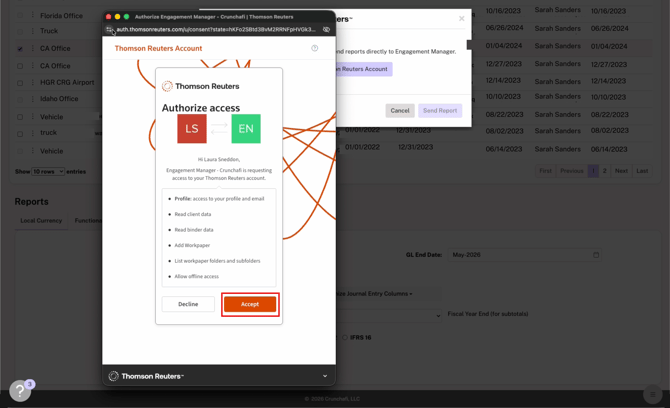
Task: Click the '© 2026 Crunchafi, LLC' footer text
Action: point(332,399)
